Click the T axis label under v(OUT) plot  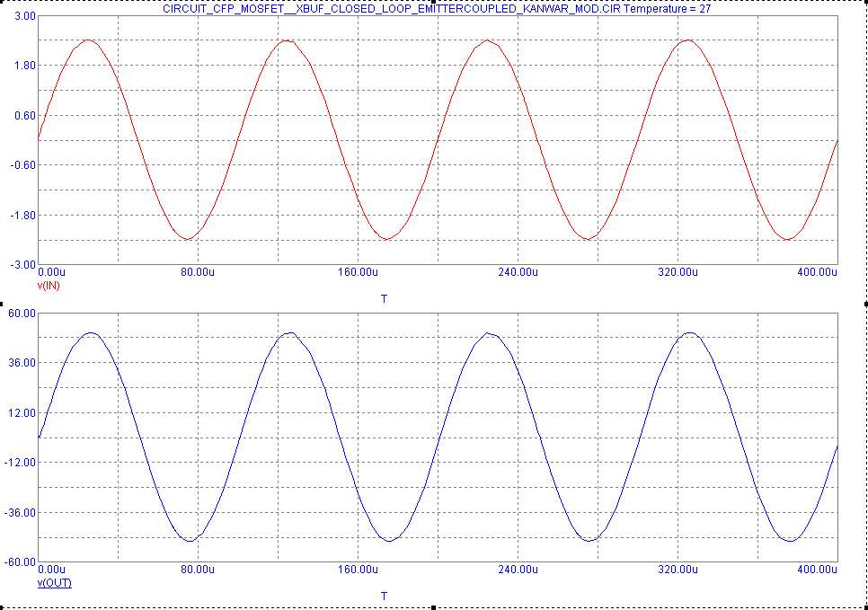(385, 597)
